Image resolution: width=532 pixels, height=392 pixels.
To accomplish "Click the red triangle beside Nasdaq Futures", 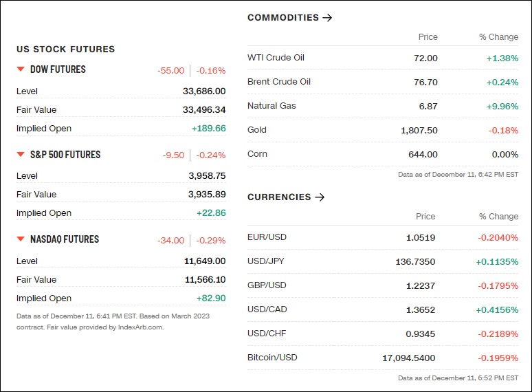I will tap(21, 239).
